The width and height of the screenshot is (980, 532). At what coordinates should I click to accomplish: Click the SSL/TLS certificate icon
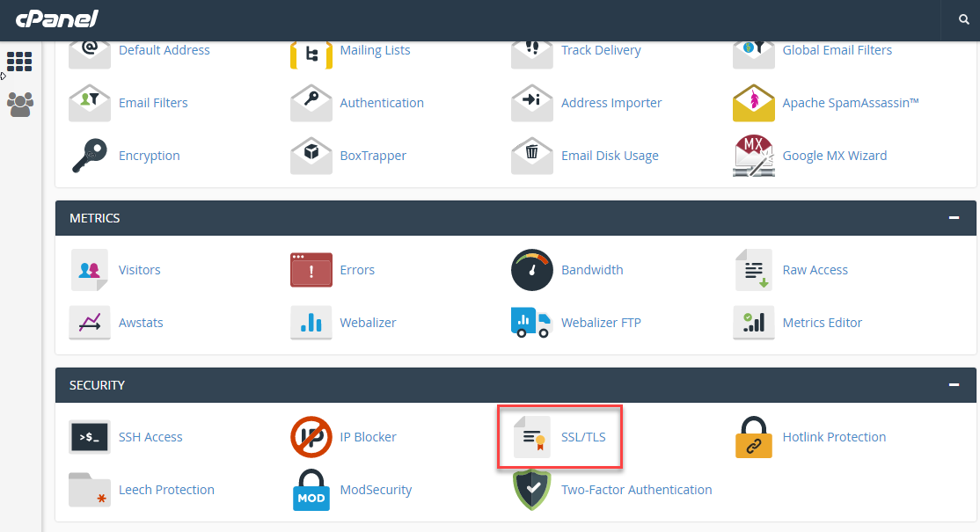532,437
